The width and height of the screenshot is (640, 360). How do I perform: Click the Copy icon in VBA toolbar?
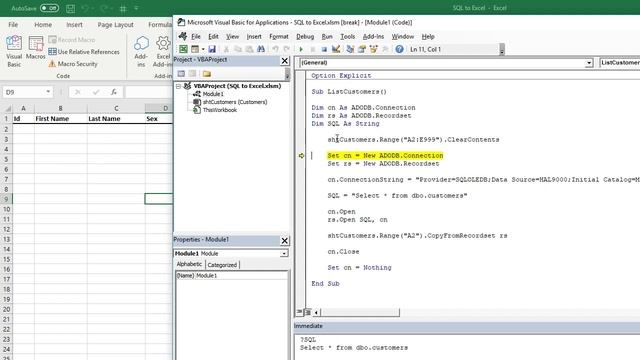coord(238,49)
